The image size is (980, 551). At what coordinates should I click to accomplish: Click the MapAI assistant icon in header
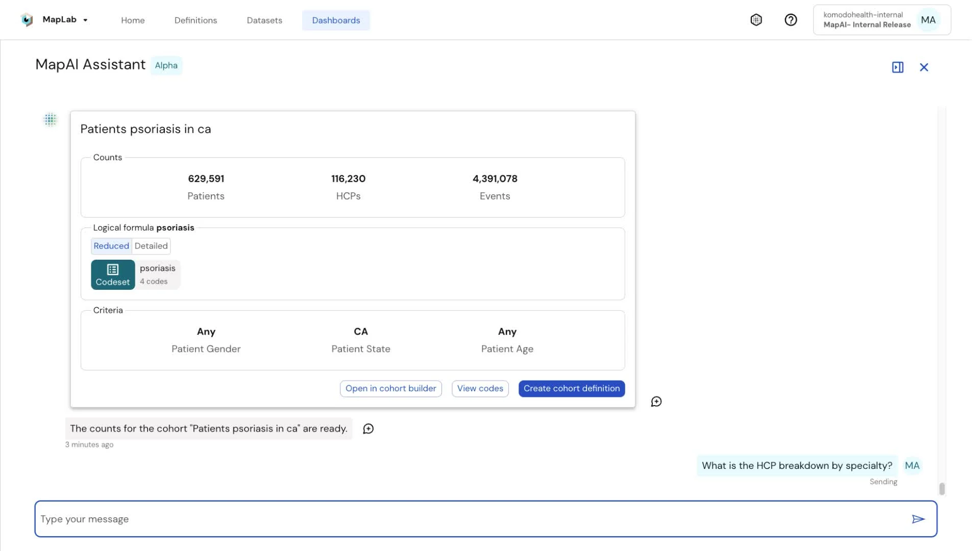click(x=756, y=20)
